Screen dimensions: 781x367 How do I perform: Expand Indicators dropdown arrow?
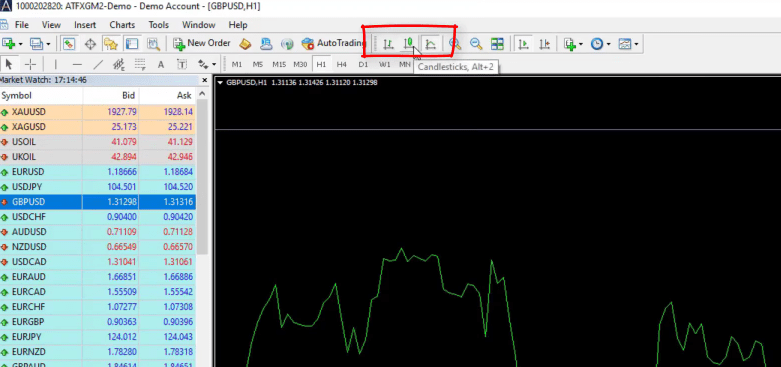pos(581,44)
